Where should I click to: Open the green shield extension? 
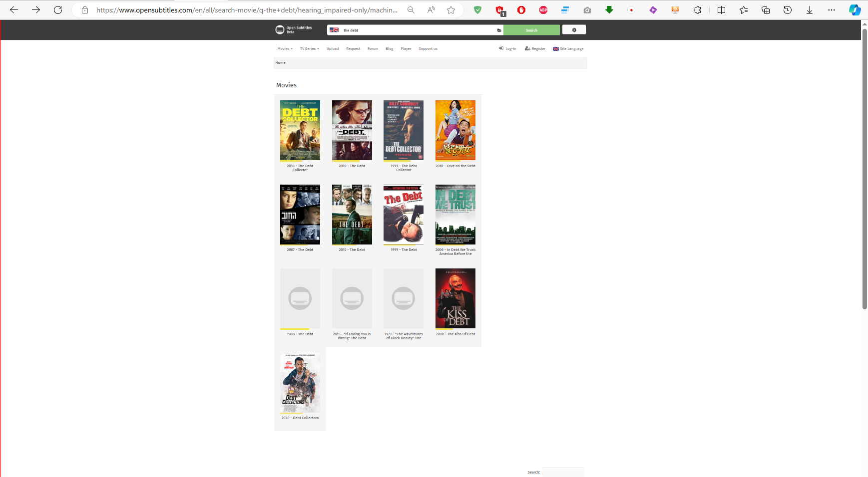click(478, 10)
